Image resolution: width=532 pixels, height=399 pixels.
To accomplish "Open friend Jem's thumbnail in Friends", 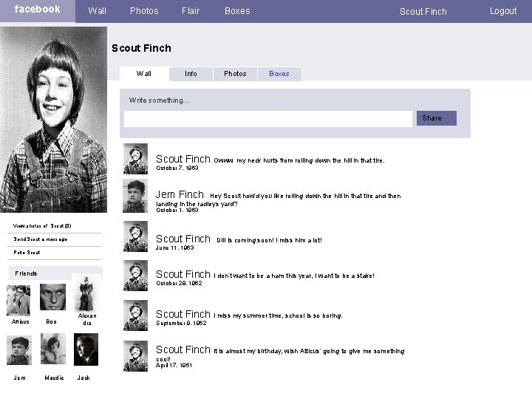I will coord(19,350).
